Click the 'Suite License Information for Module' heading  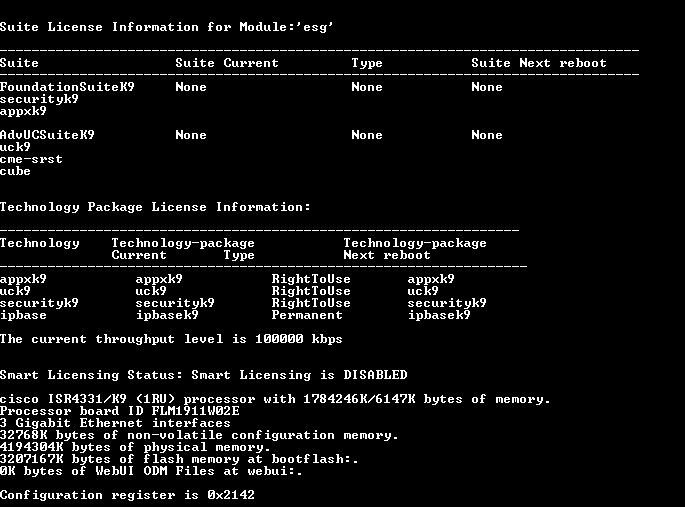pos(166,27)
